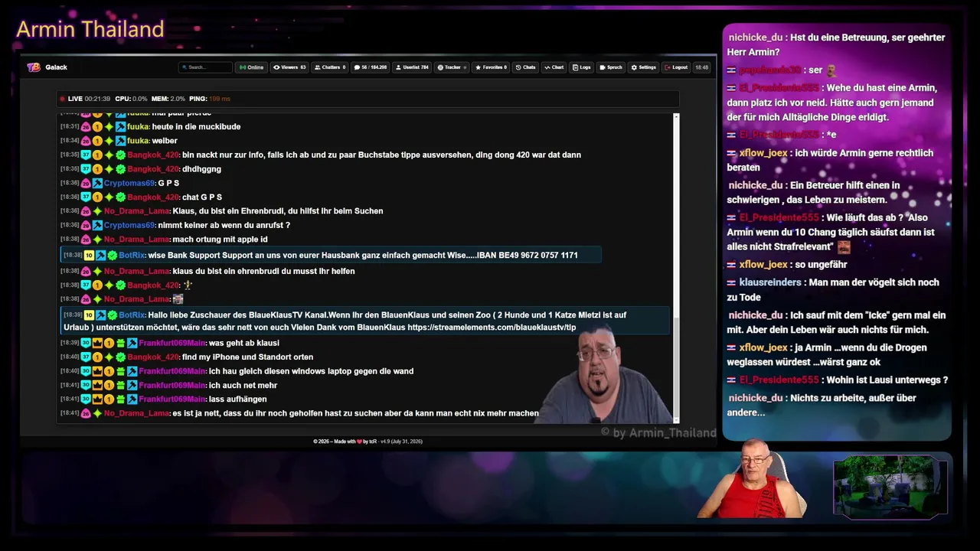Click the MEM 2.0% readout
This screenshot has height=551, width=980.
(x=168, y=99)
